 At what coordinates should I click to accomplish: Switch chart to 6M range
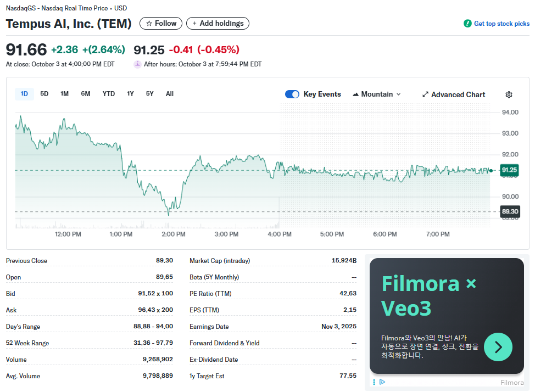coord(86,94)
